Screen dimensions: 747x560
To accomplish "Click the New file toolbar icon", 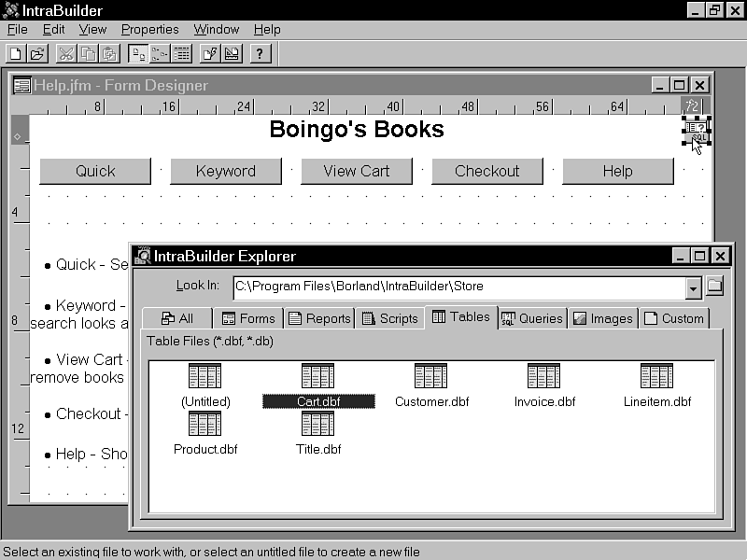I will (16, 53).
